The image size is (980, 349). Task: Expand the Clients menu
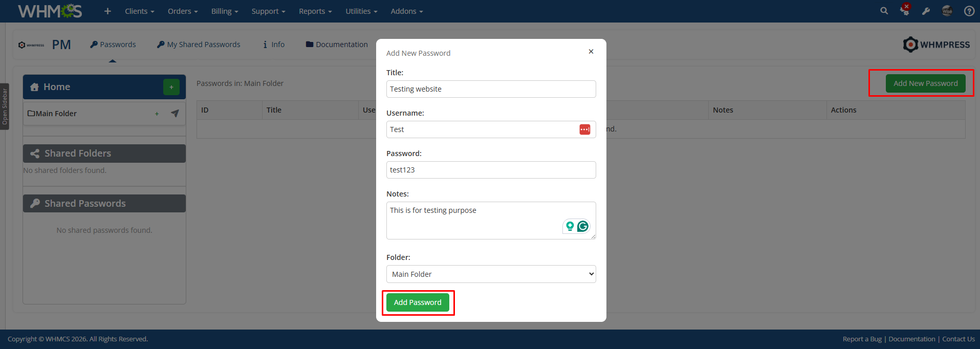[139, 11]
